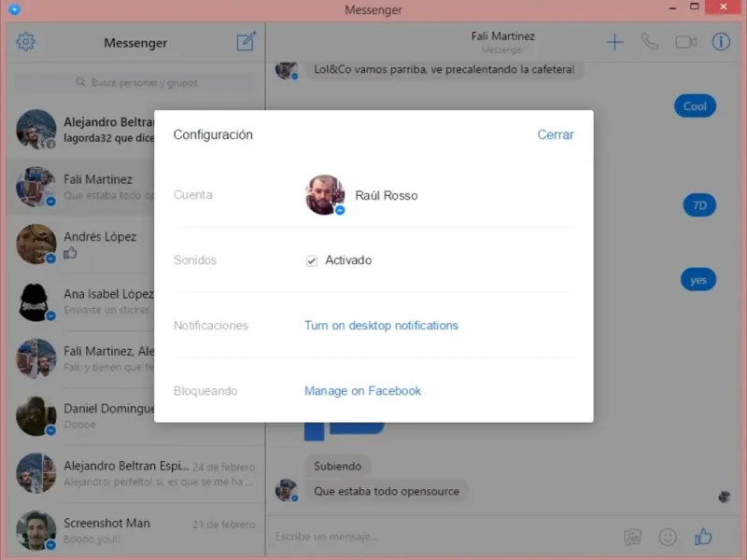The width and height of the screenshot is (747, 560).
Task: Click the search magnifier icon
Action: click(80, 82)
